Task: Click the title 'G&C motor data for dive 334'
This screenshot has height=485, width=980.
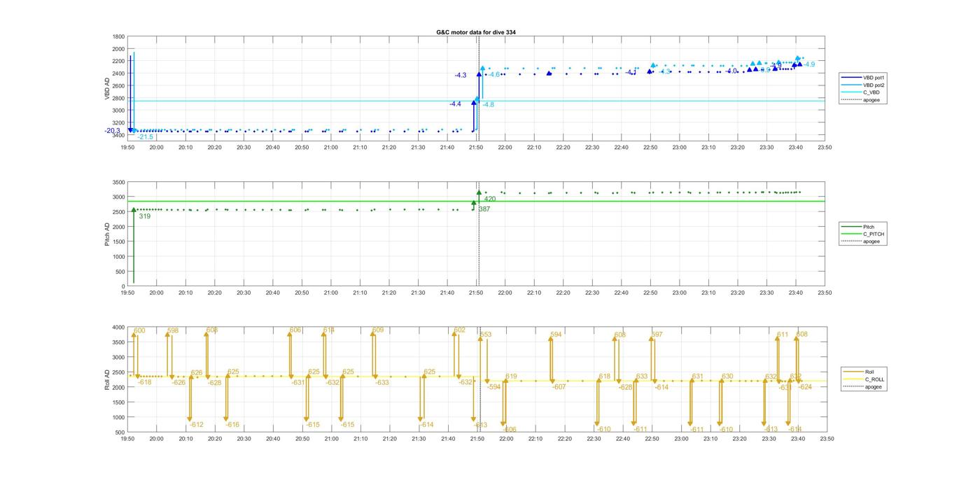Action: point(476,32)
